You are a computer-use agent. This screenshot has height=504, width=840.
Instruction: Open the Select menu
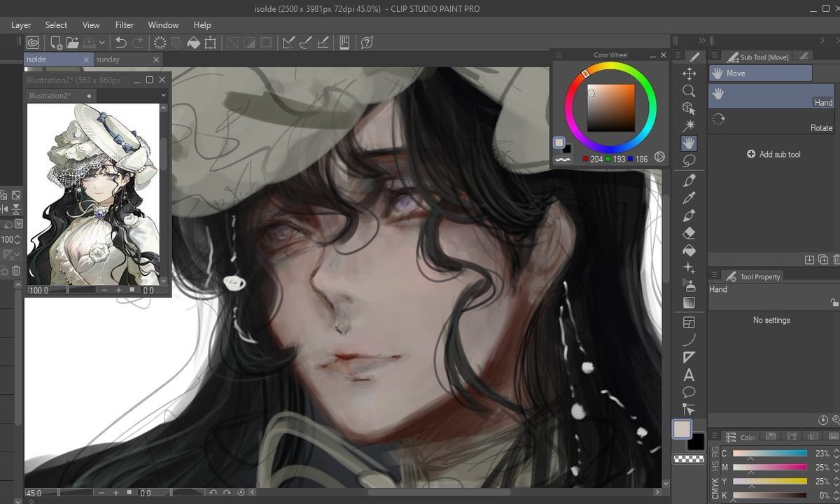click(x=57, y=24)
